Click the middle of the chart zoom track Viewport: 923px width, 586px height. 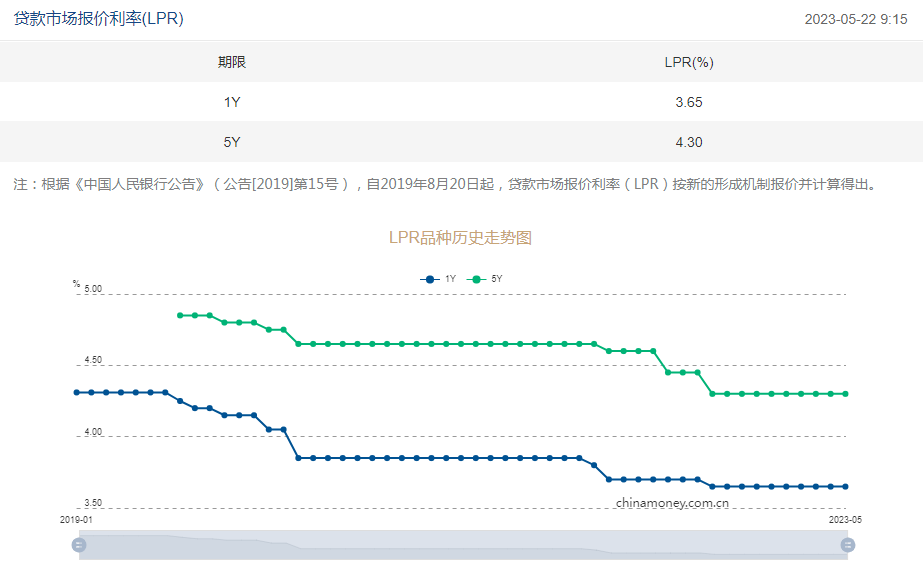(x=463, y=545)
